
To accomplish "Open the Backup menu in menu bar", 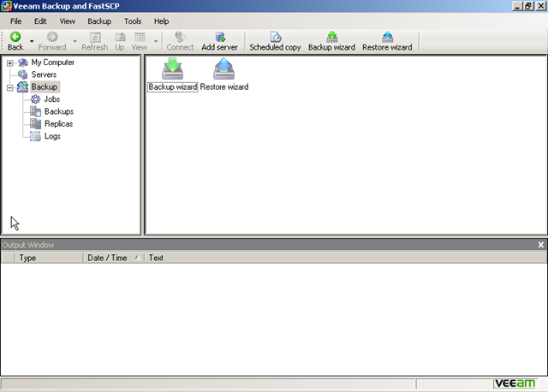I will tap(99, 21).
